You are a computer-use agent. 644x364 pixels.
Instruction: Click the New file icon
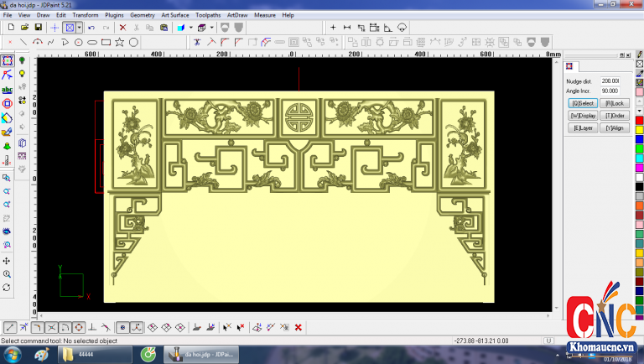tap(10, 28)
